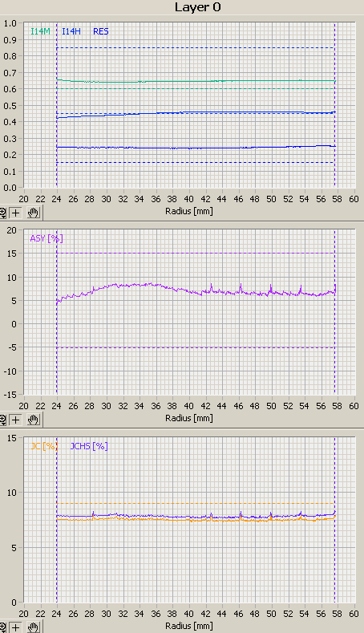Choose the hand pan tool under the JC chart

coord(33,627)
